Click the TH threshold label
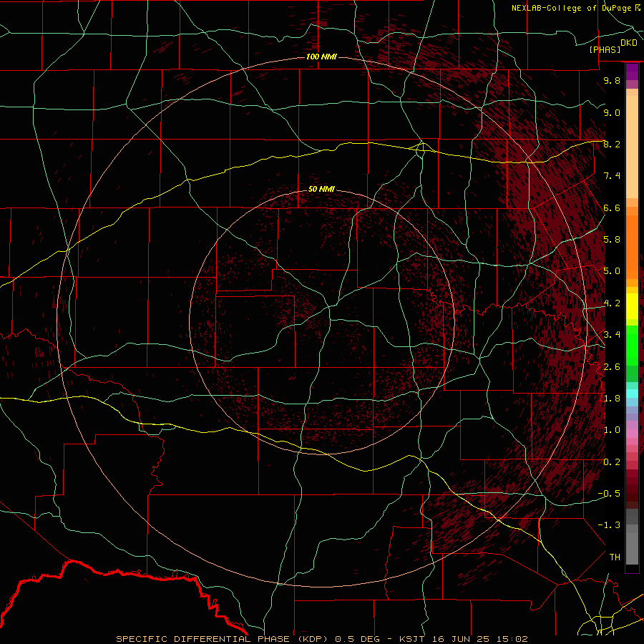The width and height of the screenshot is (644, 644). (x=615, y=557)
